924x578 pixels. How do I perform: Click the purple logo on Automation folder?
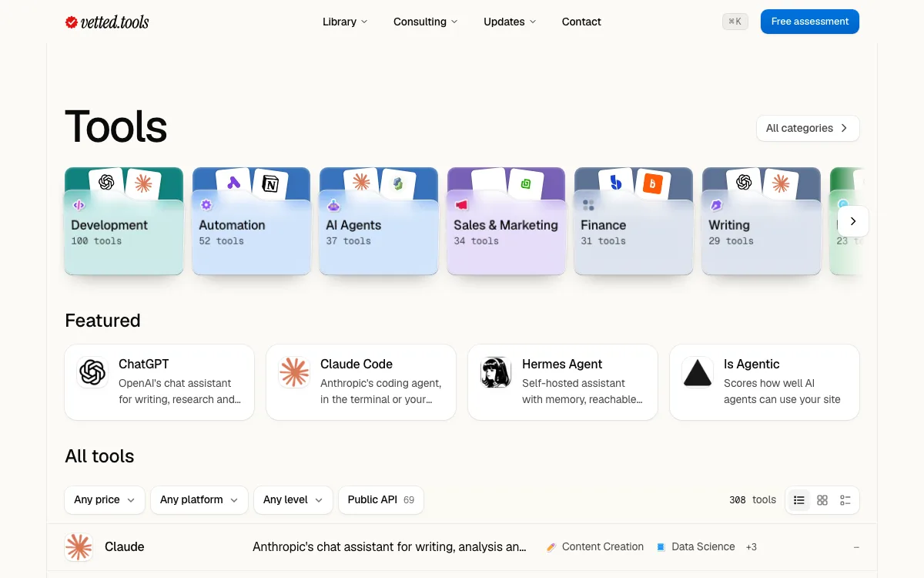click(234, 183)
